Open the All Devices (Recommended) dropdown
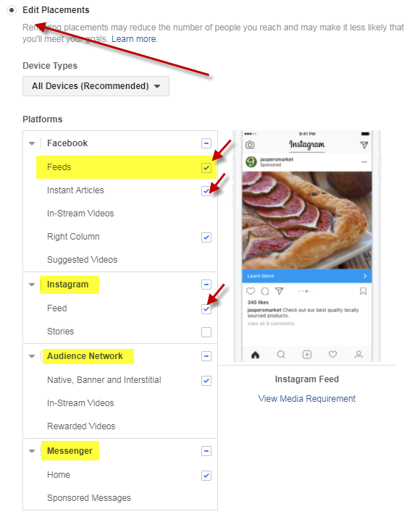The height and width of the screenshot is (514, 420). coord(96,86)
